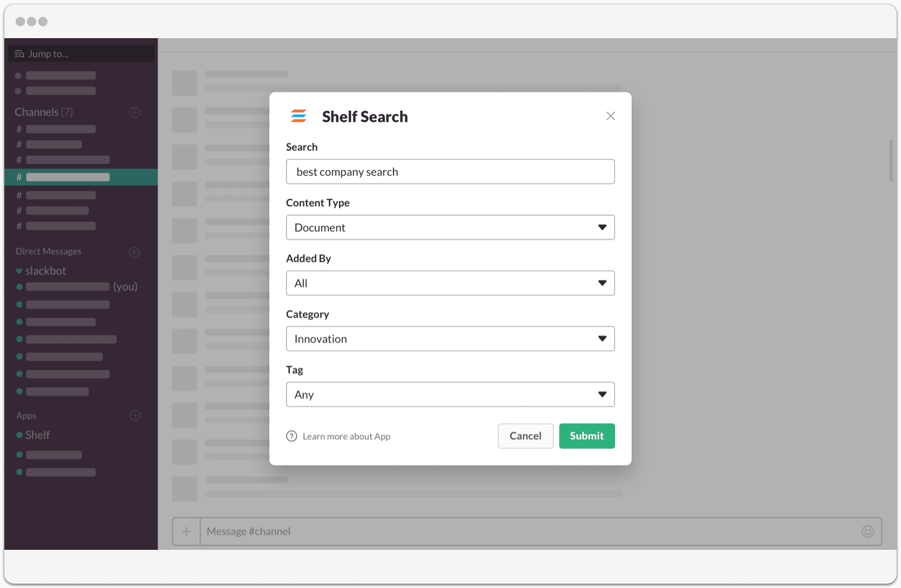The height and width of the screenshot is (588, 901).
Task: Open your own (you) direct message
Action: pos(76,286)
